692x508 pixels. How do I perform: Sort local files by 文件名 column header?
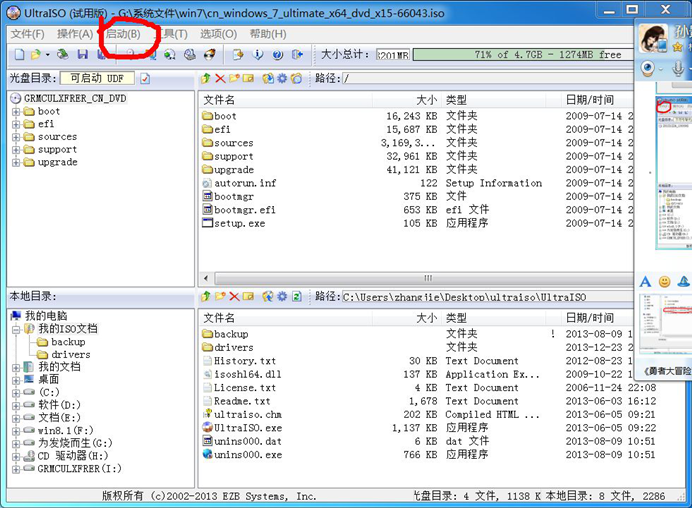pos(286,318)
